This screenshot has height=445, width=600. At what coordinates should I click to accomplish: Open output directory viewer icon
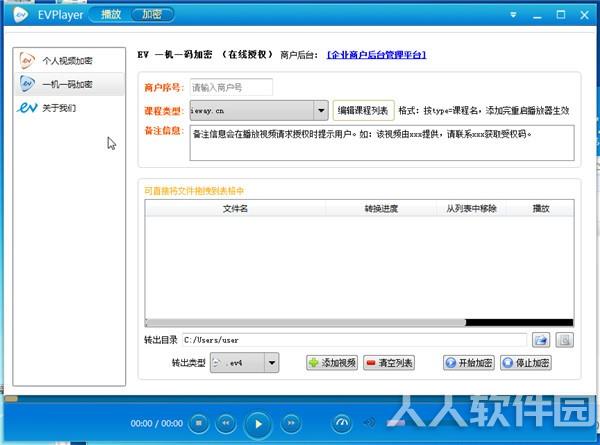564,340
